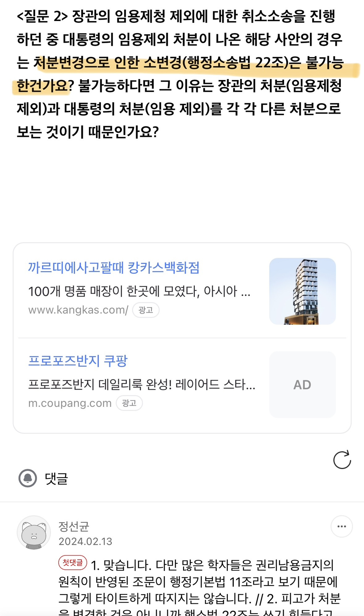Image resolution: width=364 pixels, height=616 pixels.
Task: Click the www.kangkas.com URL
Action: (x=78, y=310)
